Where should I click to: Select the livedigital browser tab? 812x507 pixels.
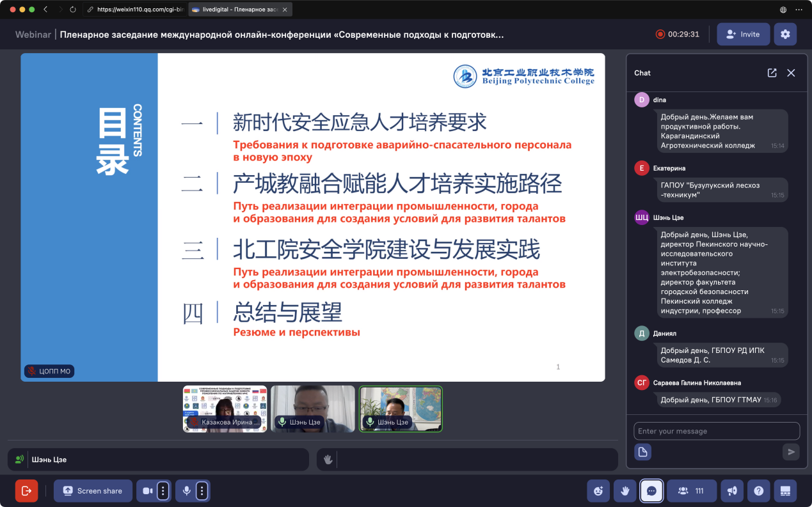(237, 10)
